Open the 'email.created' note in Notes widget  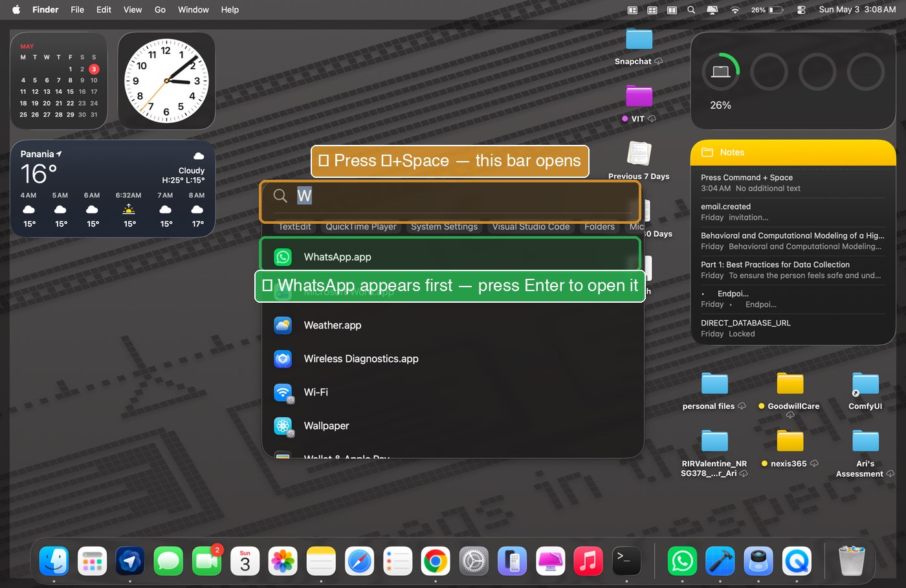click(793, 212)
